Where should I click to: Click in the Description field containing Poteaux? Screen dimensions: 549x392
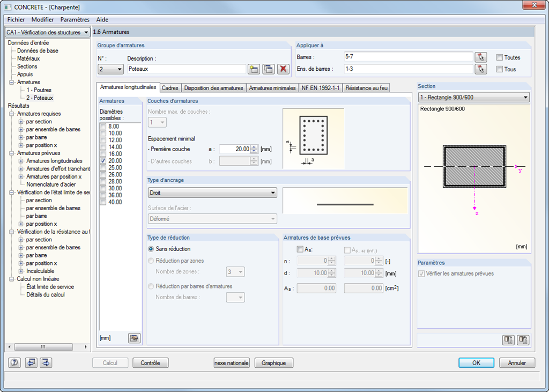187,69
